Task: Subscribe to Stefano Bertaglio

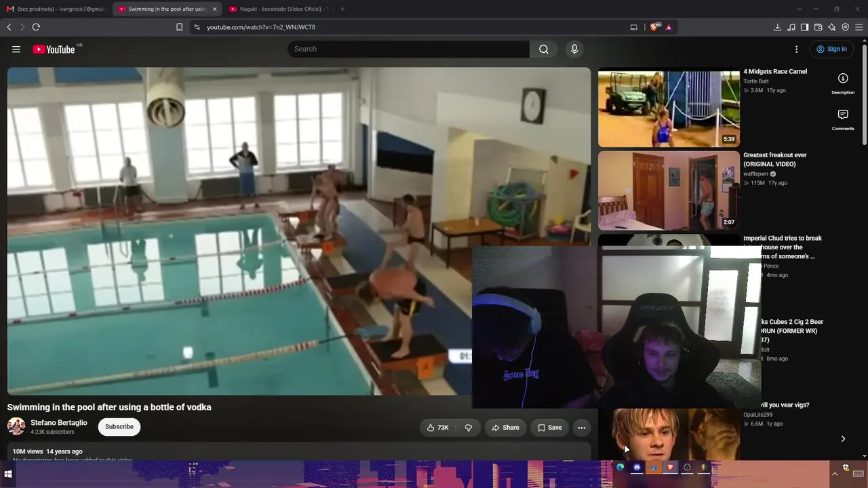Action: (119, 426)
